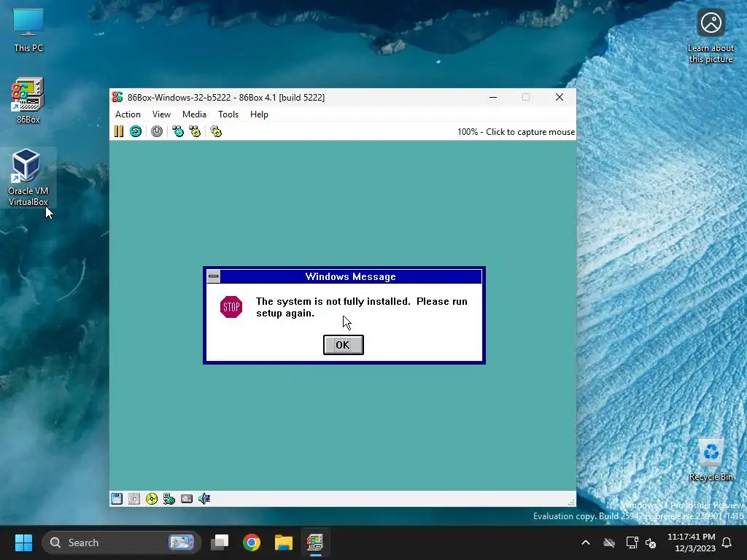Click OK in the Windows Message dialog

[343, 345]
